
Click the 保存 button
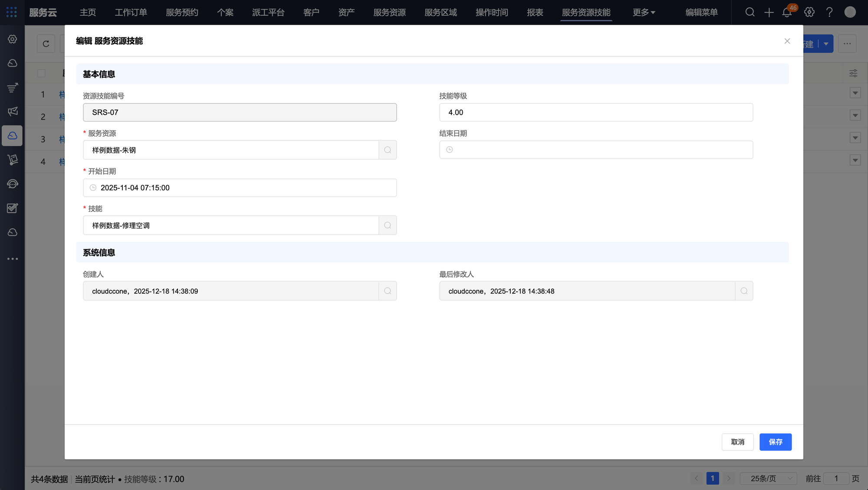click(775, 442)
